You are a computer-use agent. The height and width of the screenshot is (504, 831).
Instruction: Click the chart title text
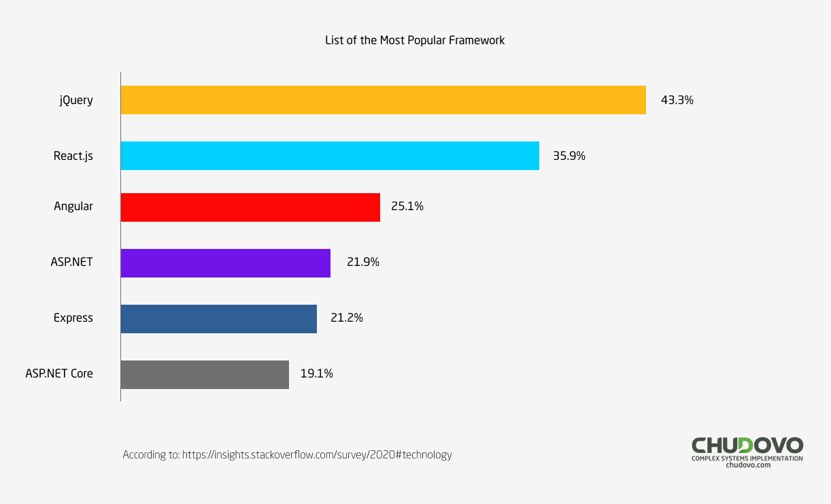pyautogui.click(x=415, y=40)
